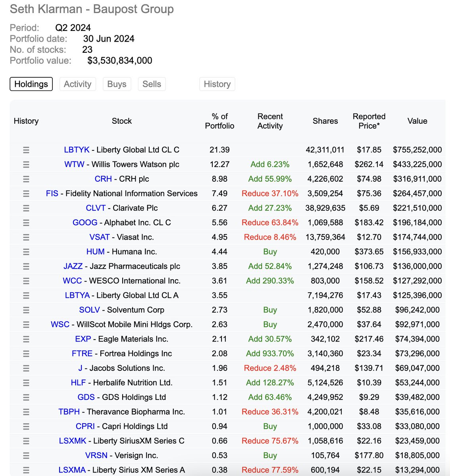Click the $755,252,000 value cell
Screen dimensions: 450x476
pyautogui.click(x=417, y=150)
